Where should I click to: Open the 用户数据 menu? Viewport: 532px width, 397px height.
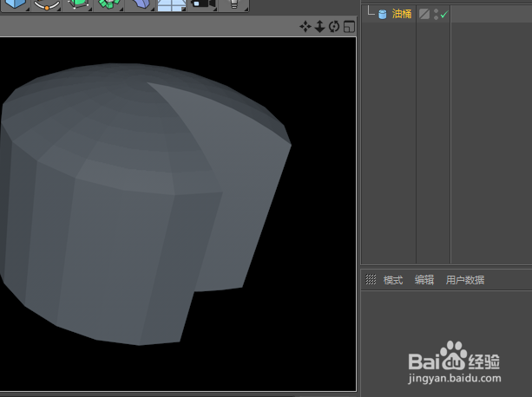tap(465, 280)
